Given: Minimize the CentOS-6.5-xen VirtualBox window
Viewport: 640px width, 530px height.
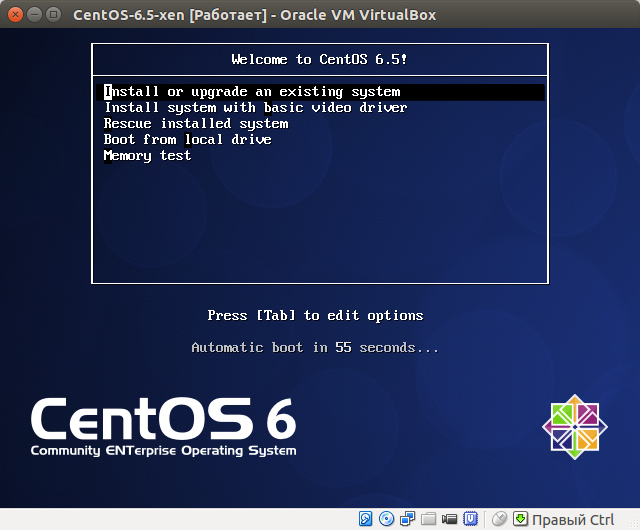Looking at the screenshot, I should coord(34,15).
